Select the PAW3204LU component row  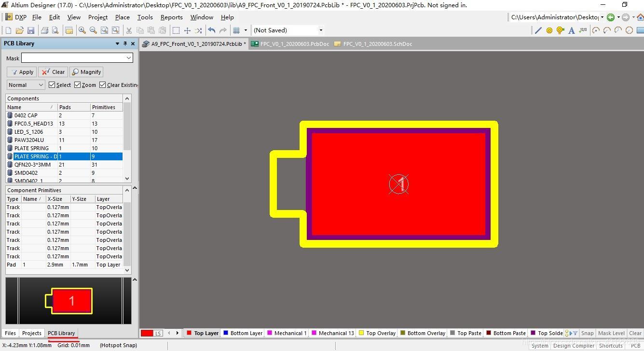click(x=65, y=140)
